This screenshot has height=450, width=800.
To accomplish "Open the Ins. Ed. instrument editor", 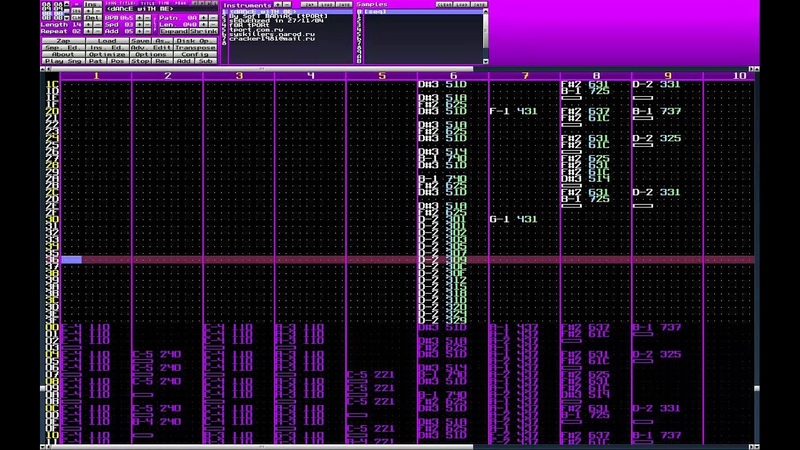I will [x=108, y=47].
